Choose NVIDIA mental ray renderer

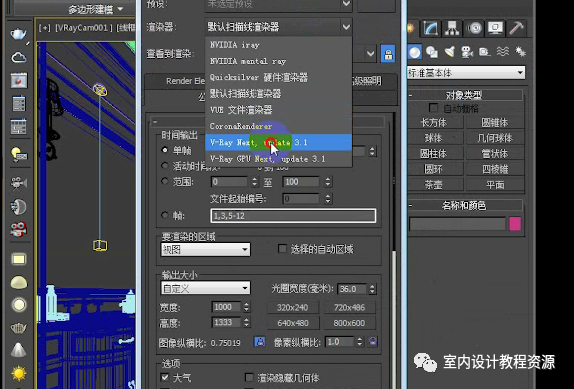[x=278, y=61]
